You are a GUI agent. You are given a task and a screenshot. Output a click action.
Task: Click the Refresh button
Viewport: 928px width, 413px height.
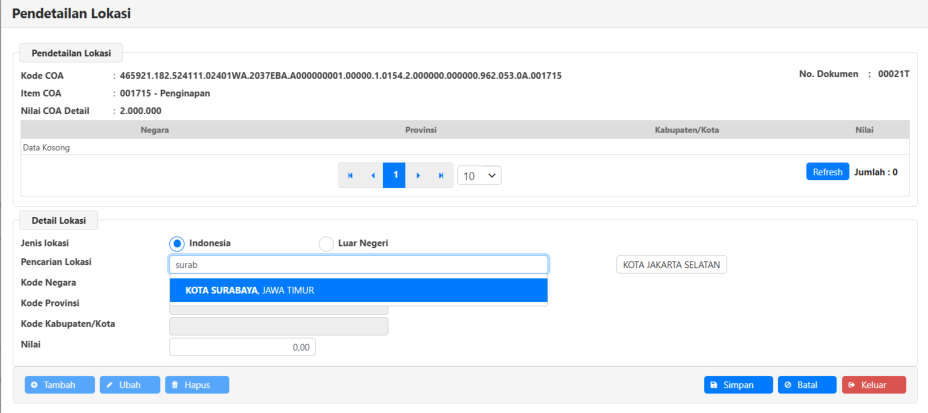(x=827, y=172)
